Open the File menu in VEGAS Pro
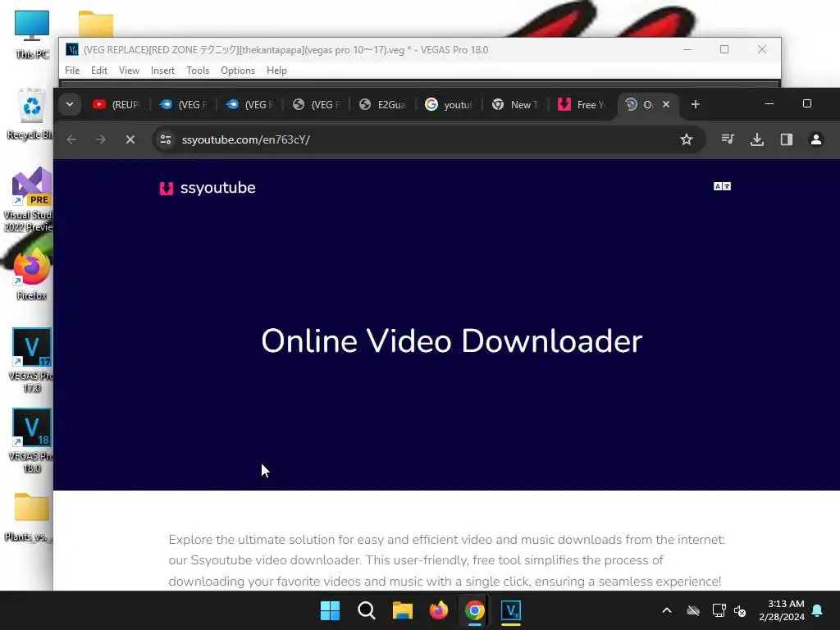The height and width of the screenshot is (630, 840). click(72, 71)
